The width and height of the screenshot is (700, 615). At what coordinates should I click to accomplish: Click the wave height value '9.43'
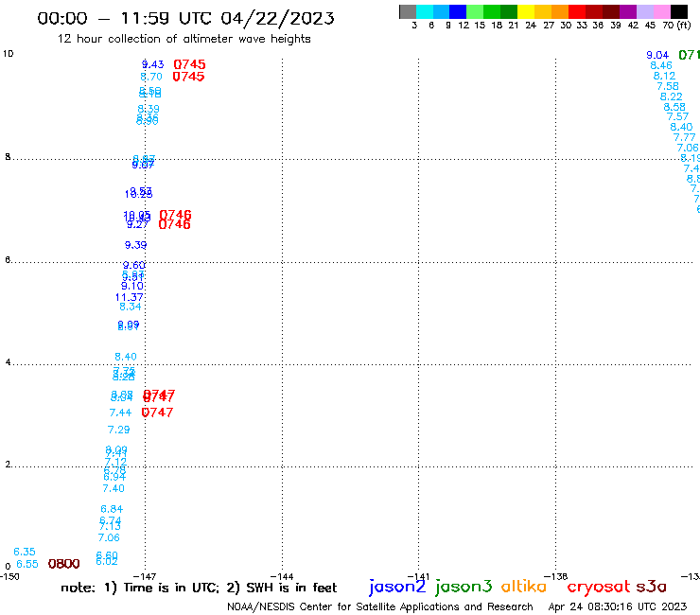coord(152,64)
